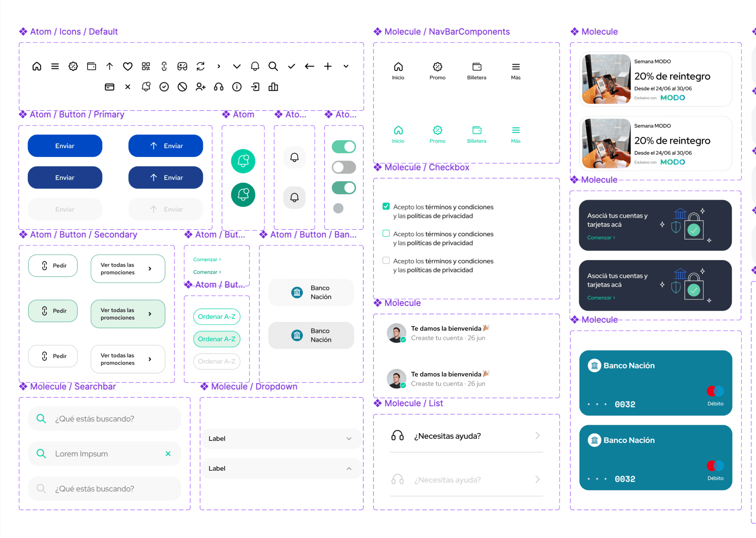Click the first ¿Qué estás buscando? search field

pyautogui.click(x=104, y=419)
